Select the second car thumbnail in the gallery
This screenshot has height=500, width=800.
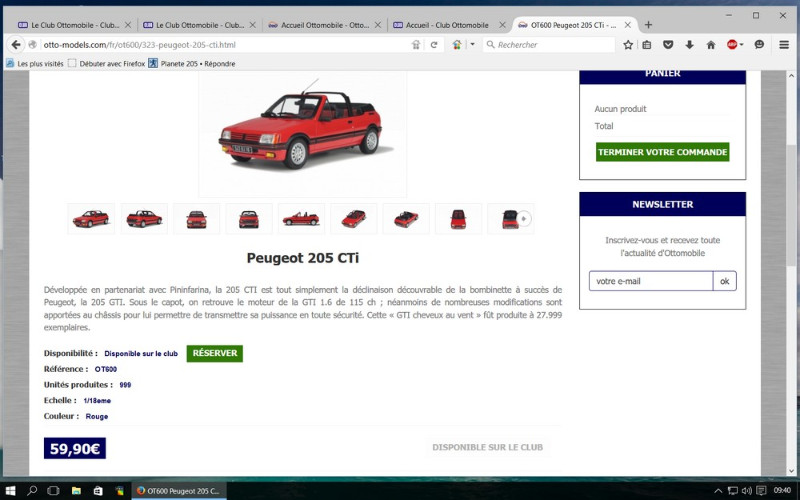click(x=144, y=219)
